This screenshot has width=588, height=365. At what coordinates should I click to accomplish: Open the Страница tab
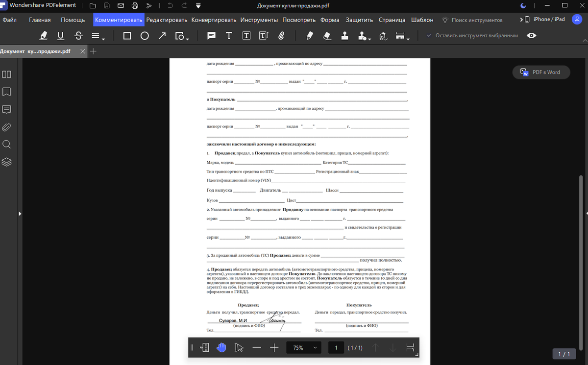392,20
